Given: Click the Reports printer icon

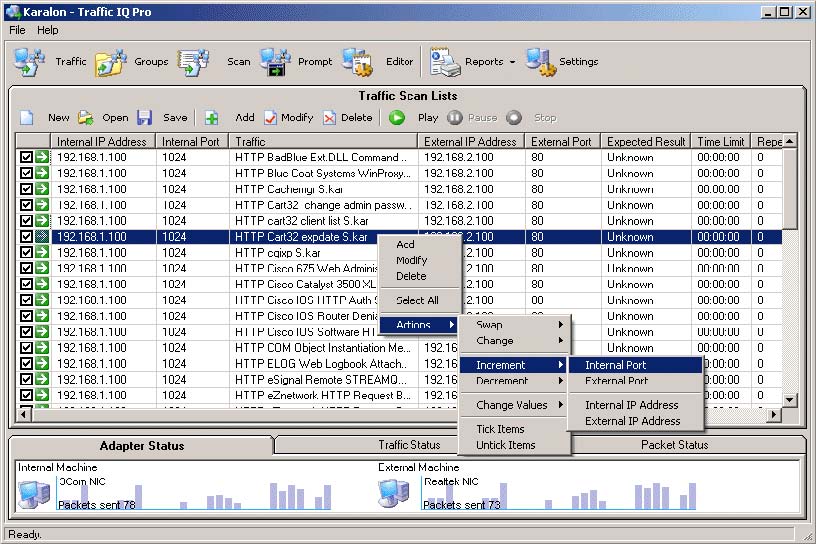Looking at the screenshot, I should pos(444,62).
